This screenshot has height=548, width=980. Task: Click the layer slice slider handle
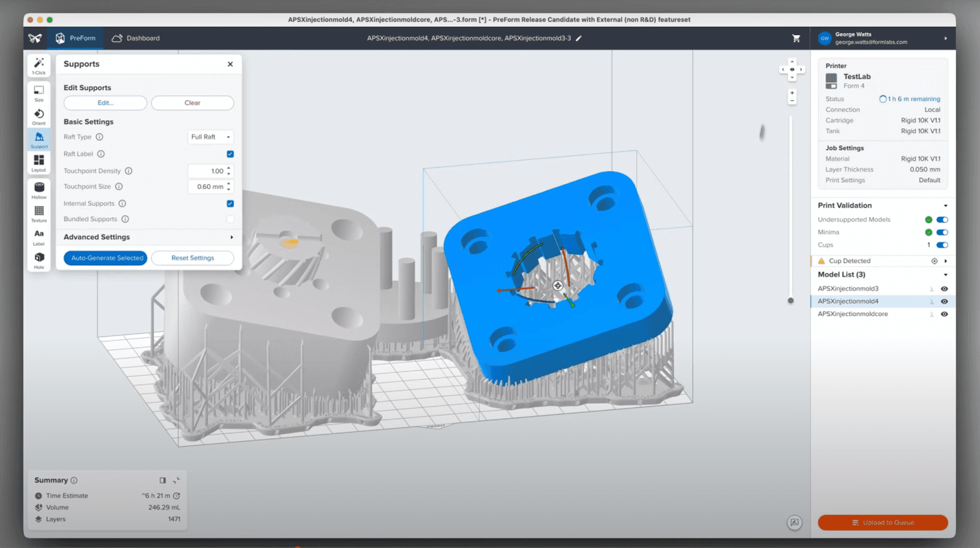click(x=791, y=300)
